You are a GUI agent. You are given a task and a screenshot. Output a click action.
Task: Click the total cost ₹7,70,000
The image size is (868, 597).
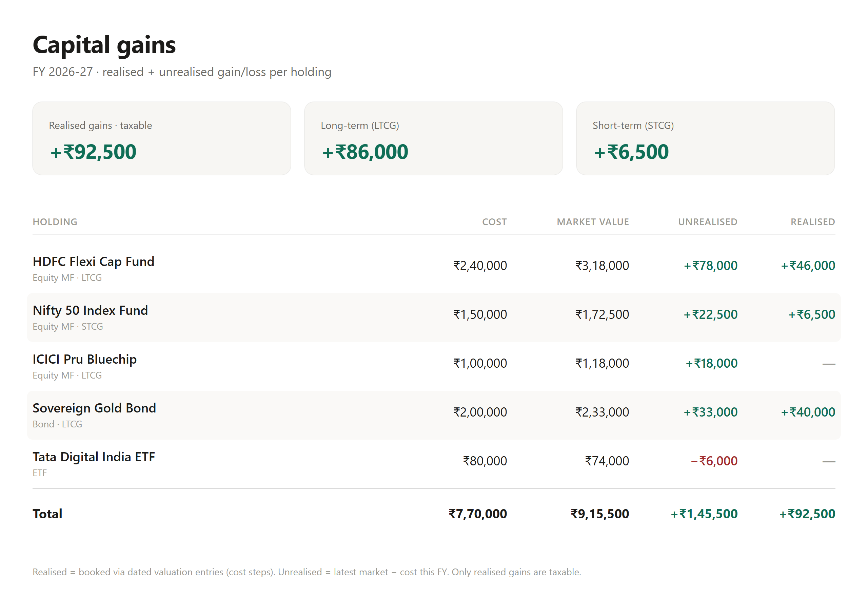478,514
